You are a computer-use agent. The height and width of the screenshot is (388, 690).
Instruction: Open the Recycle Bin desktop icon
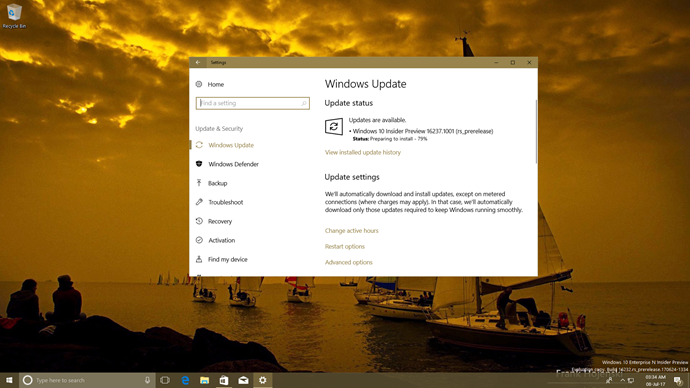(14, 16)
